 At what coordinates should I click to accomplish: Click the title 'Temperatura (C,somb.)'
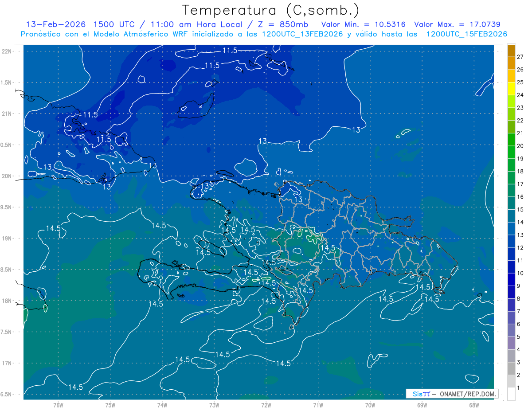(271, 10)
